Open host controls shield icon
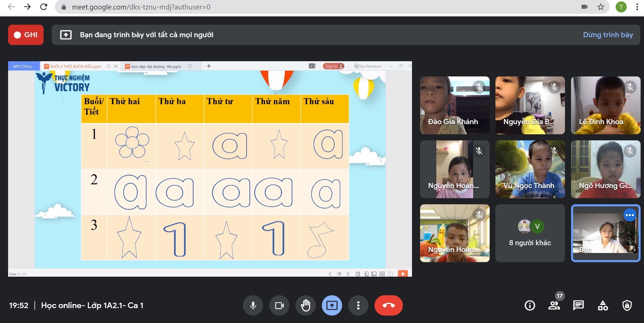 pos(627,306)
